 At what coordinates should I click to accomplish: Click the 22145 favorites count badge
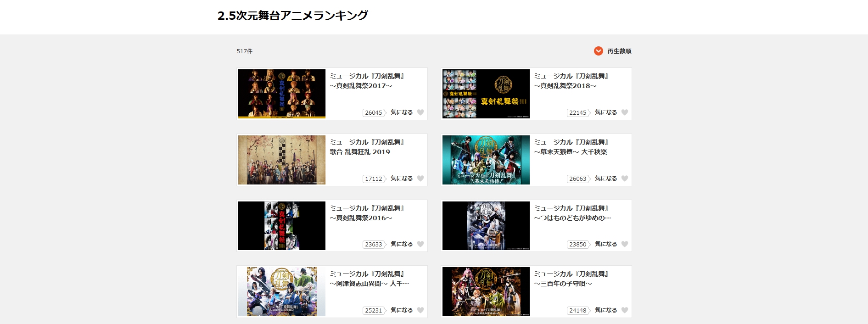click(578, 112)
